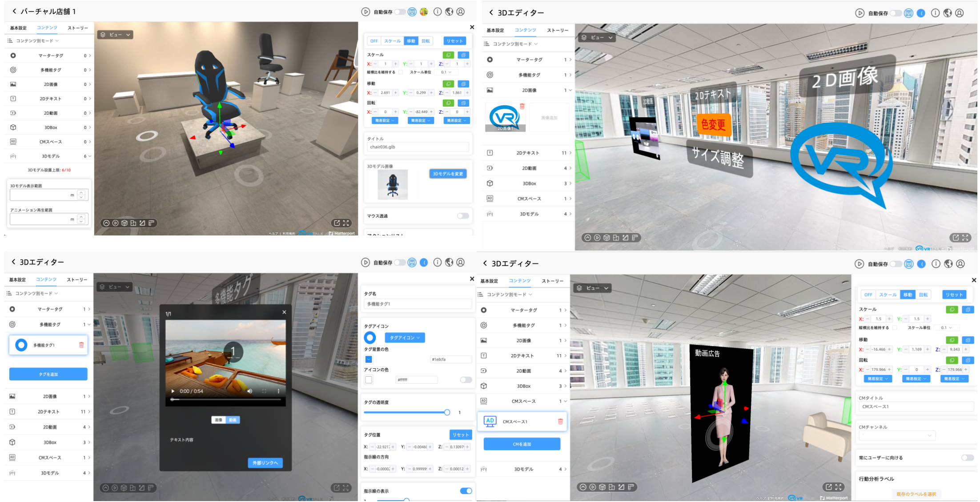
Task: Open the タグアイコン dropdown button
Action: (x=405, y=338)
